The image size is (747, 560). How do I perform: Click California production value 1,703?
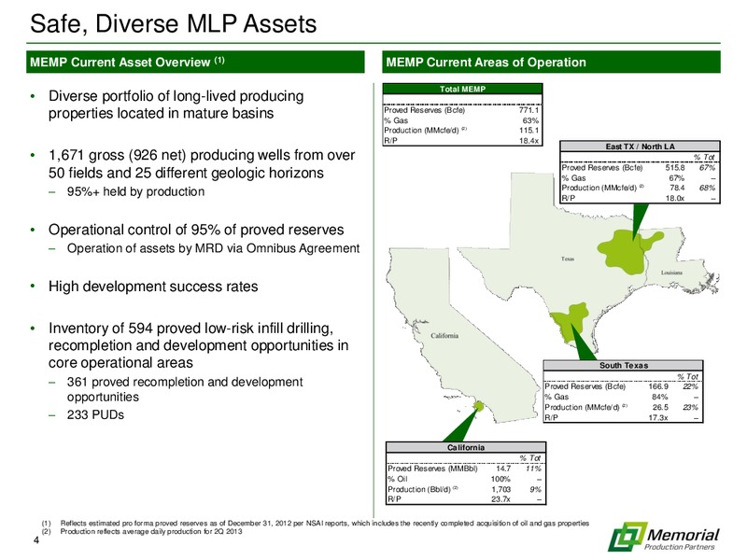500,489
